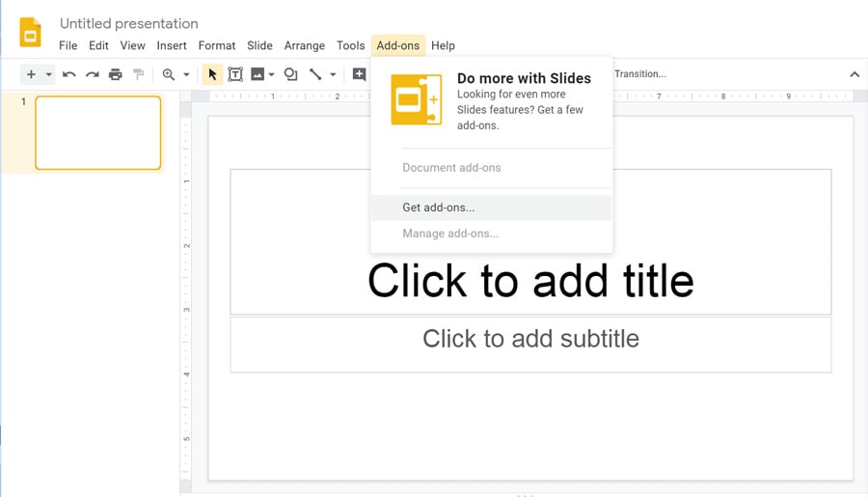Image resolution: width=868 pixels, height=497 pixels.
Task: Click the redo icon
Action: tap(93, 74)
